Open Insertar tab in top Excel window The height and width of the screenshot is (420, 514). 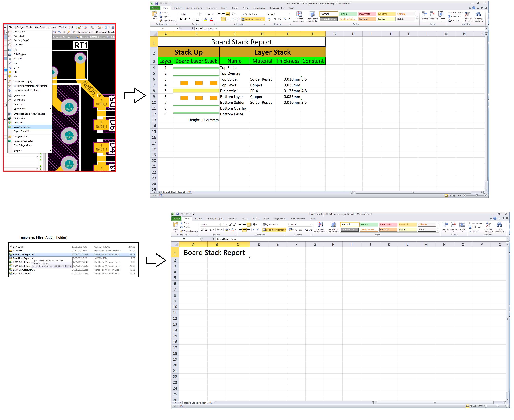pyautogui.click(x=177, y=8)
